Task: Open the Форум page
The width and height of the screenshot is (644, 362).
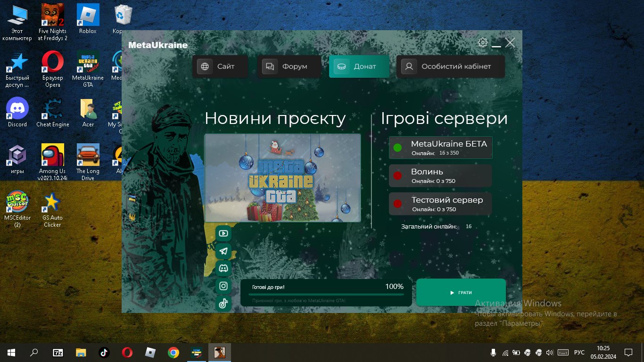Action: click(289, 66)
